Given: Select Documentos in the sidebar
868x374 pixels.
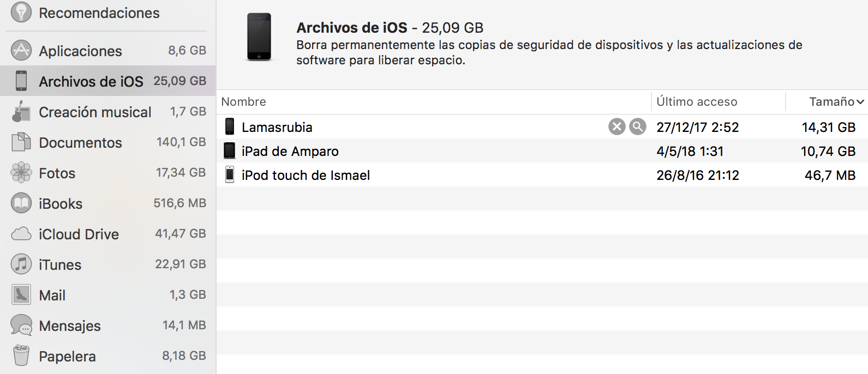Looking at the screenshot, I should pos(81,142).
